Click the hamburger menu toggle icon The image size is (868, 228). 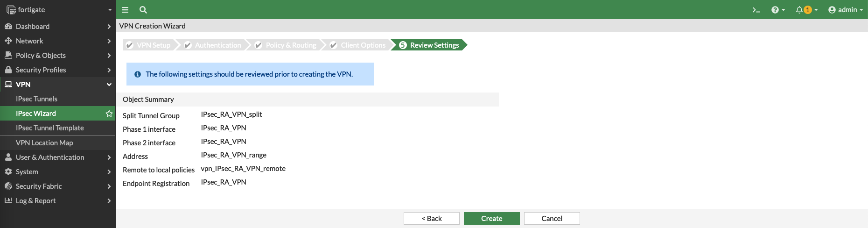coord(125,10)
